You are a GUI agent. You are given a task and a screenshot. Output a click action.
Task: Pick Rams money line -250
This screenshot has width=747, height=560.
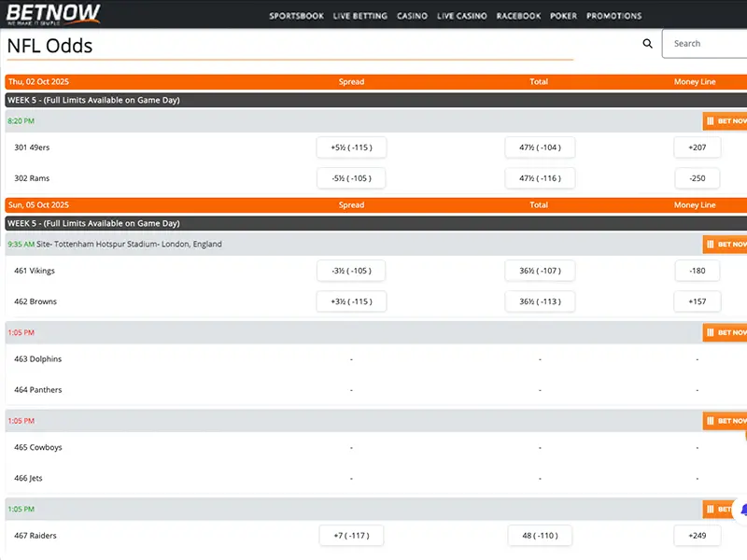click(697, 178)
